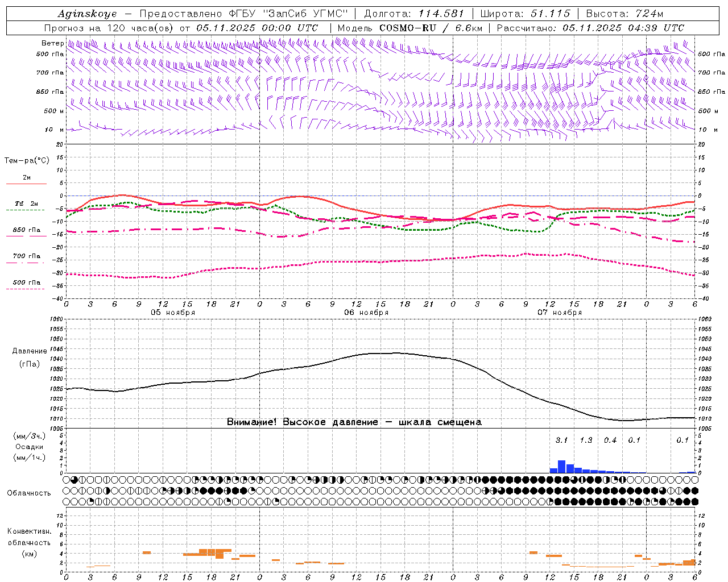The width and height of the screenshot is (728, 582).
Task: Click the 06 ноября date label
Action: coord(366,313)
